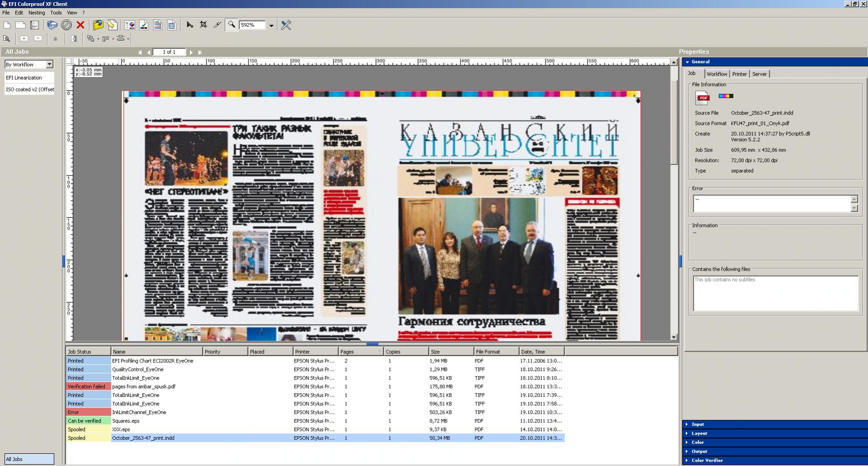Select the 'pages from ambar_spusk.pdf' job row

pyautogui.click(x=315, y=387)
